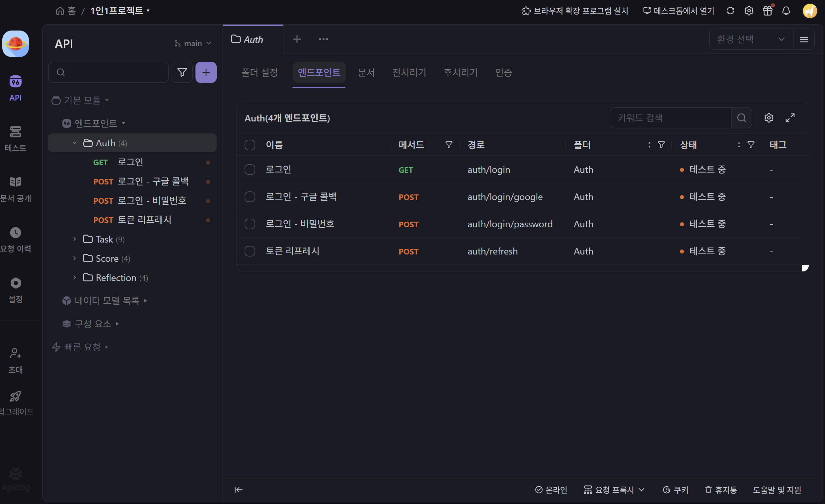Image resolution: width=825 pixels, height=504 pixels.
Task: Open the 테스트 section in sidebar
Action: 15,138
